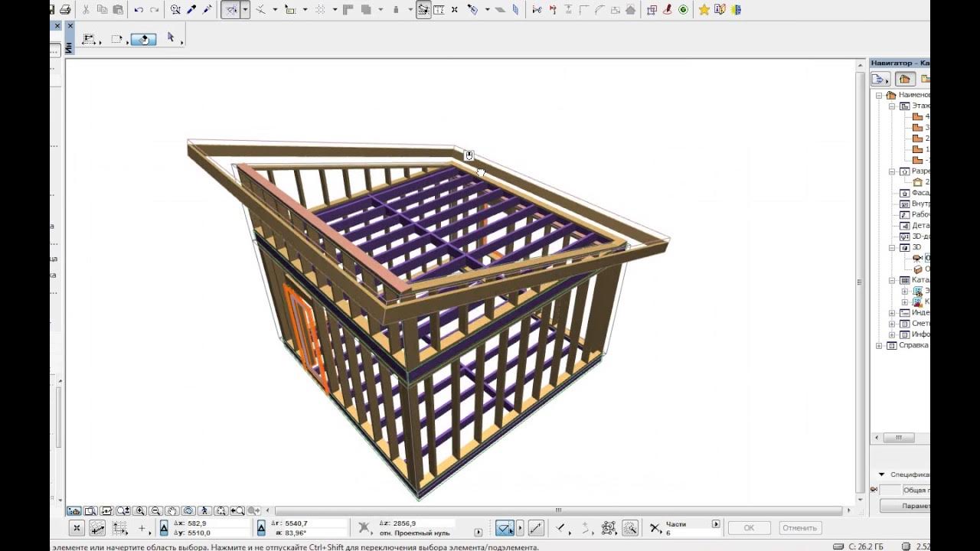
Task: Close the info box panel
Action: [70, 26]
